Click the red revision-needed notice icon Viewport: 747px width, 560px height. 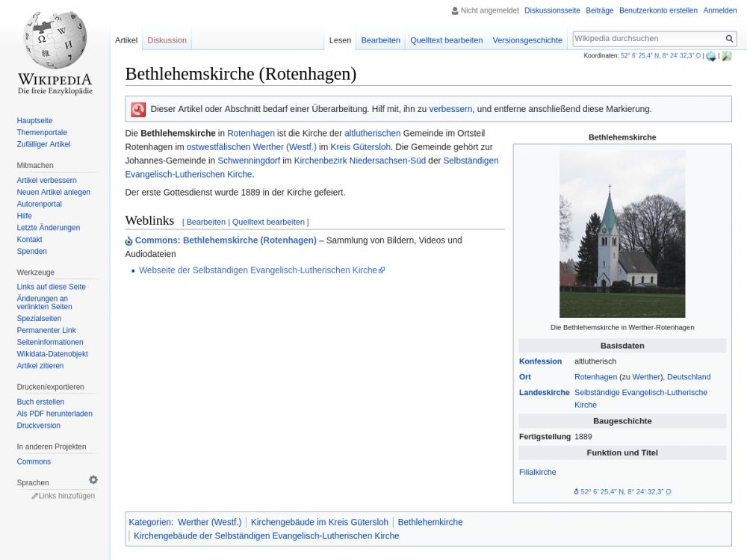[138, 109]
